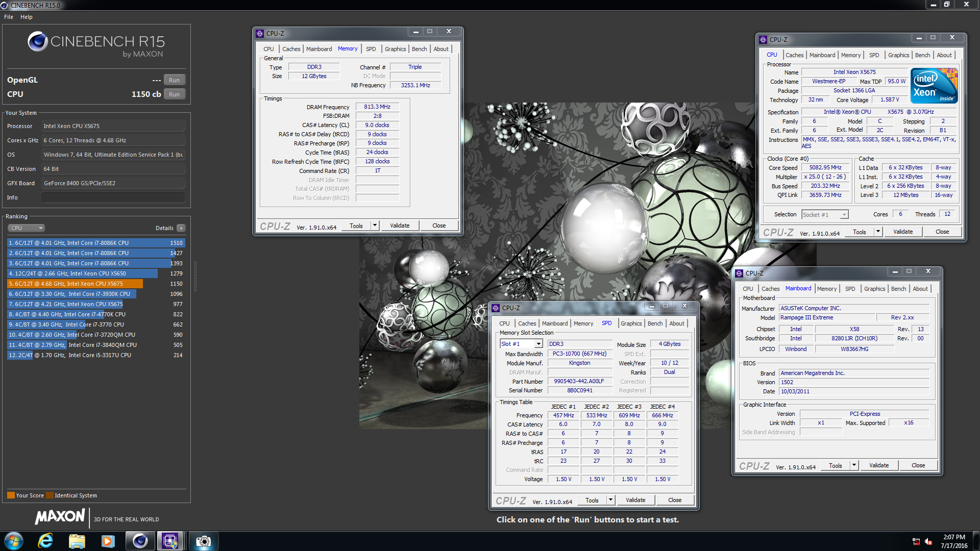980x551 pixels.
Task: Click the Windows Start orb
Action: 14,541
